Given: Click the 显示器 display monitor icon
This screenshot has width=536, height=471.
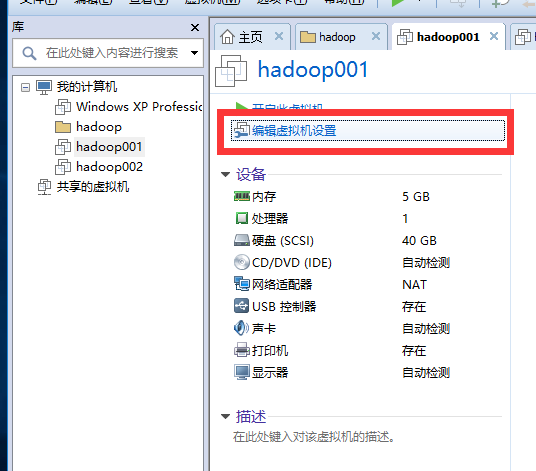Looking at the screenshot, I should click(x=242, y=372).
